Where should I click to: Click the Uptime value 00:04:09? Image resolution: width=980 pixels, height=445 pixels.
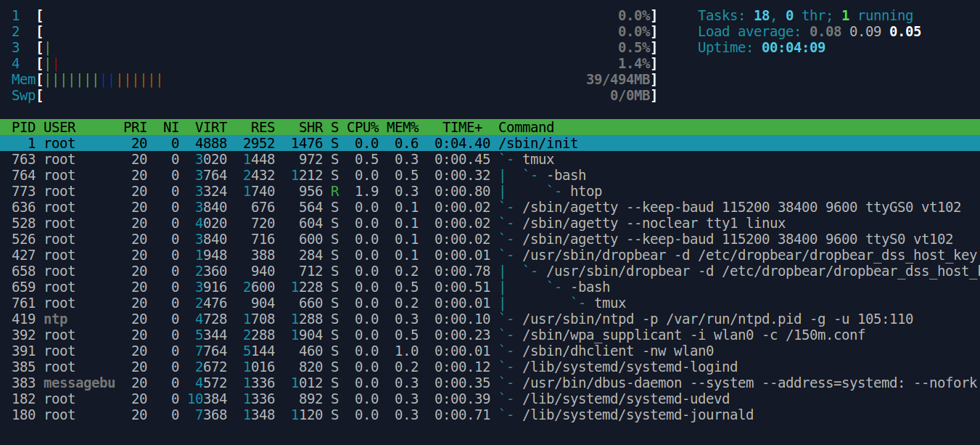[794, 47]
